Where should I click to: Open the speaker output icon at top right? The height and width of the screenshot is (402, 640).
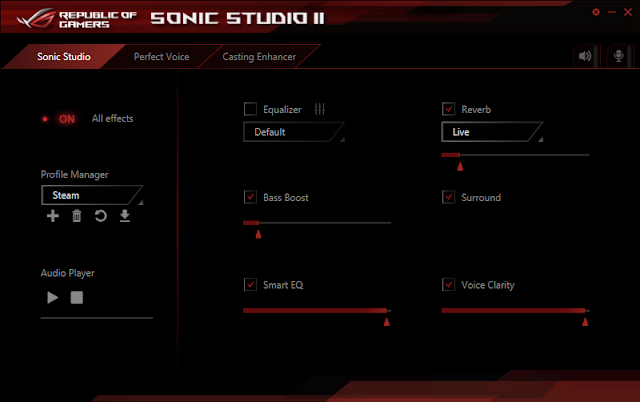[586, 56]
